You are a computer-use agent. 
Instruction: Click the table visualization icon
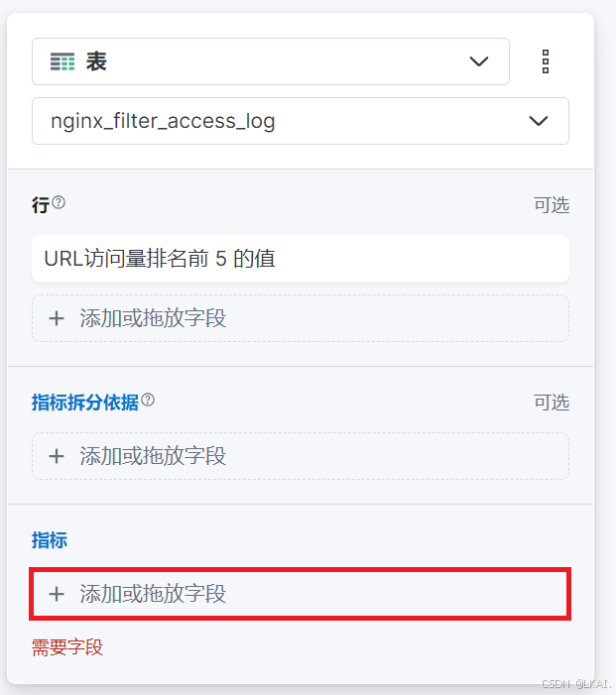pyautogui.click(x=62, y=61)
